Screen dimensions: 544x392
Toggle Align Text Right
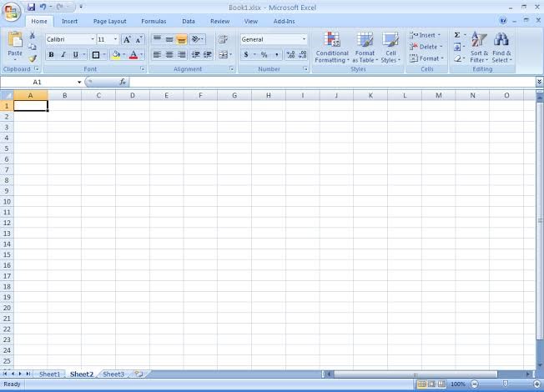181,55
